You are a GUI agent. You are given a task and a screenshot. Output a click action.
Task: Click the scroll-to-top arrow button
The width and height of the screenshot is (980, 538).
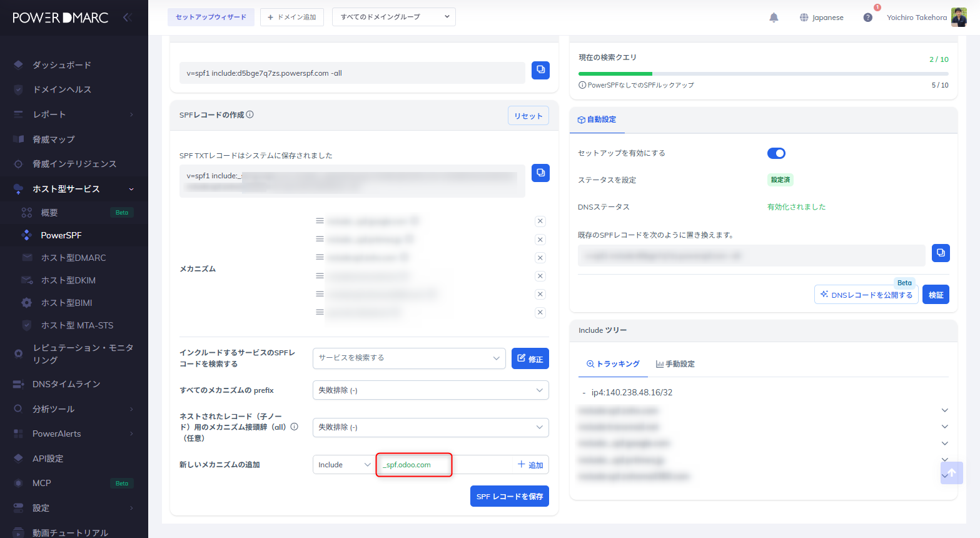point(951,473)
